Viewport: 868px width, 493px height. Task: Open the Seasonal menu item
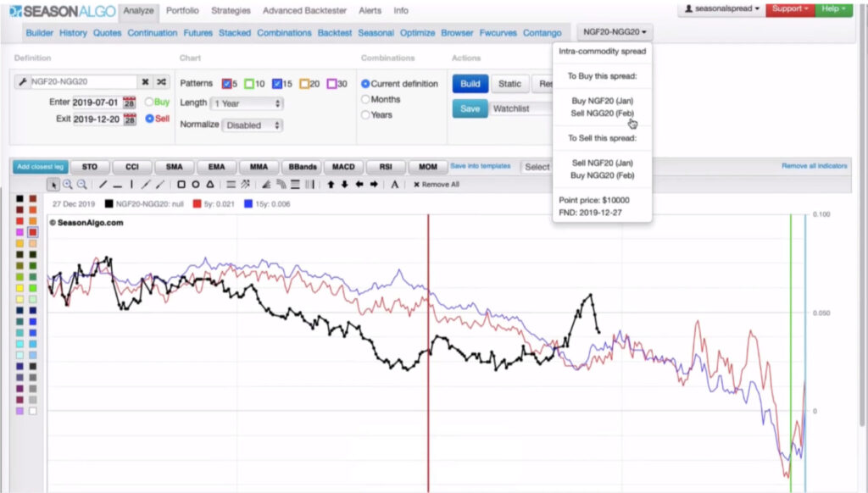point(377,33)
